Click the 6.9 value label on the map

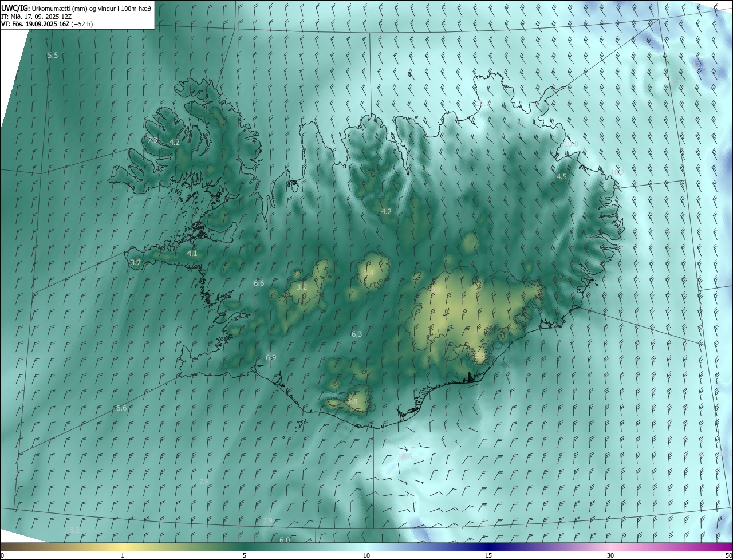pyautogui.click(x=271, y=357)
